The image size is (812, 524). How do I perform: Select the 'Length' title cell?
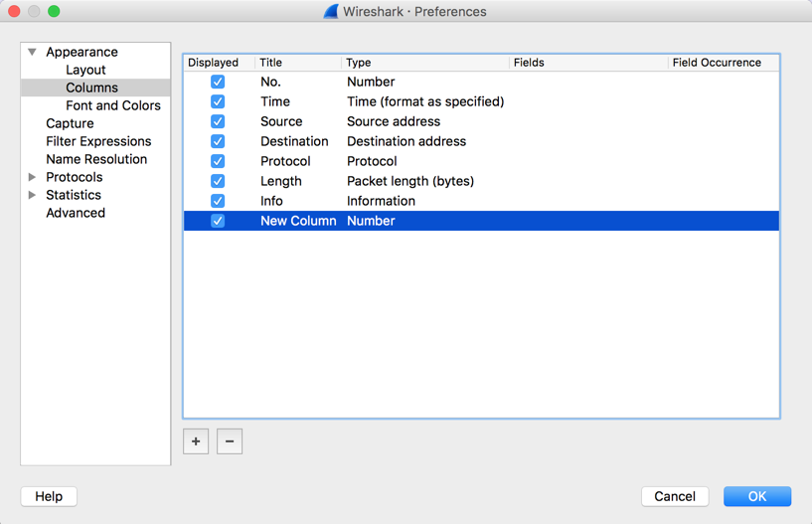[280, 181]
